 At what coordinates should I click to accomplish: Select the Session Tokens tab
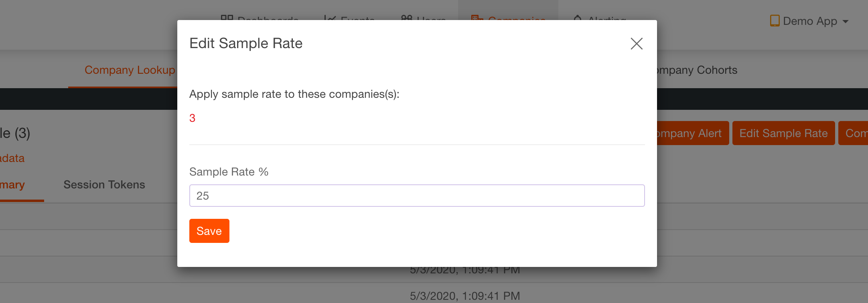[x=104, y=185]
